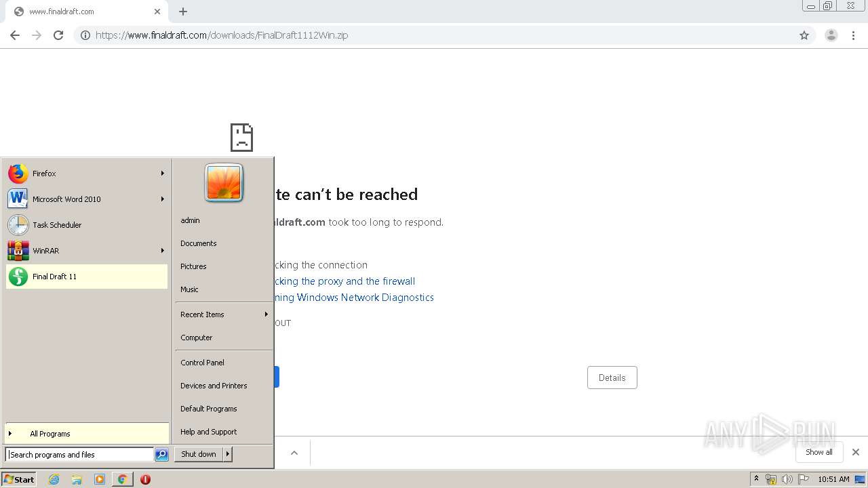The width and height of the screenshot is (868, 488).
Task: Click the Shut down button
Action: coord(199,454)
